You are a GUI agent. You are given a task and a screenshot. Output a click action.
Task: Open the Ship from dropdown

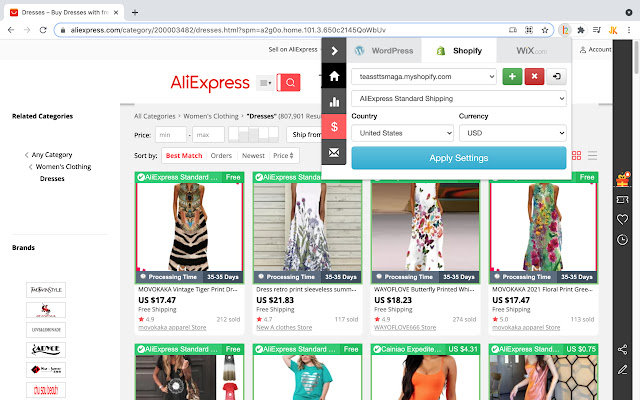pos(304,134)
